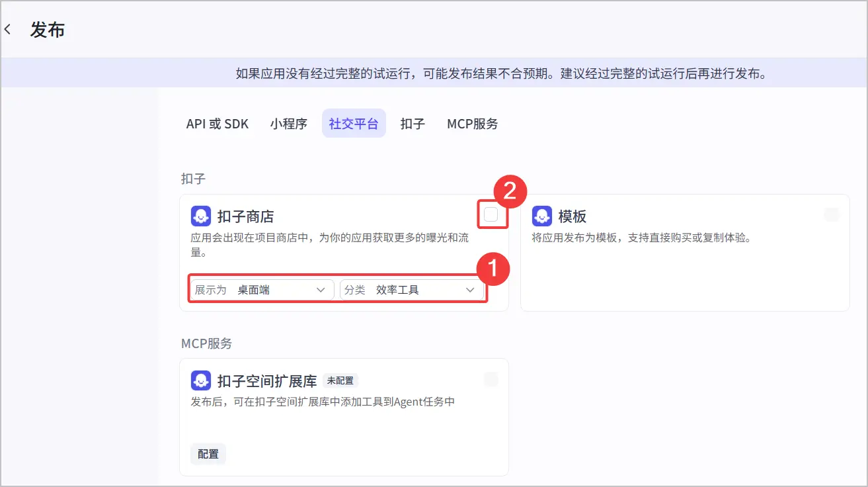Click the 发布后，可在扣子空间扩展库 description text

click(323, 402)
